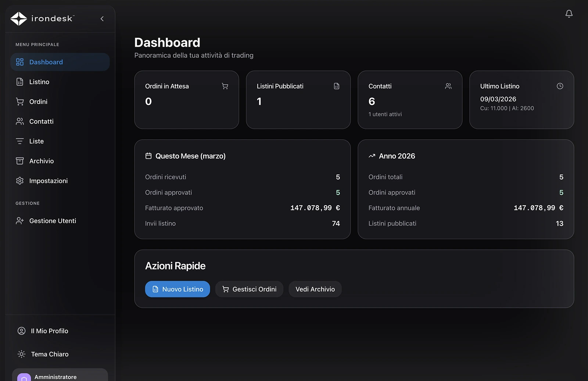The width and height of the screenshot is (588, 381).
Task: Toggle to Tema Chiaro light theme
Action: coord(49,354)
